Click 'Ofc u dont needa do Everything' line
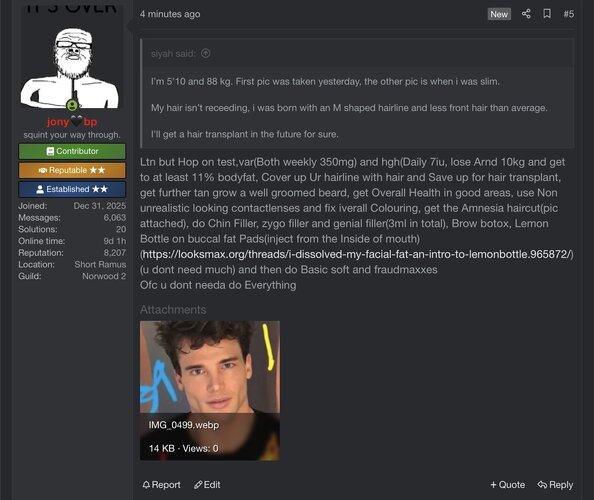Viewport: 594px width, 500px height. [x=218, y=285]
